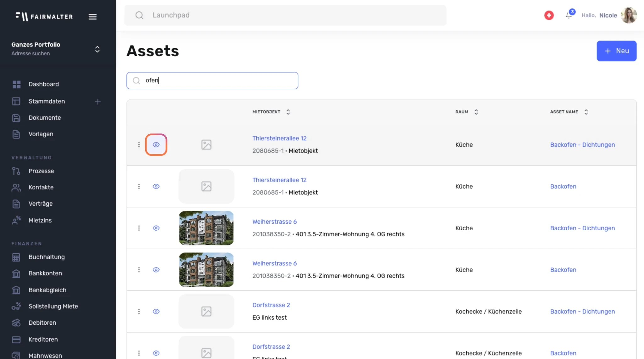Open Buchhaltung in the sidebar
The width and height of the screenshot is (644, 359).
47,257
